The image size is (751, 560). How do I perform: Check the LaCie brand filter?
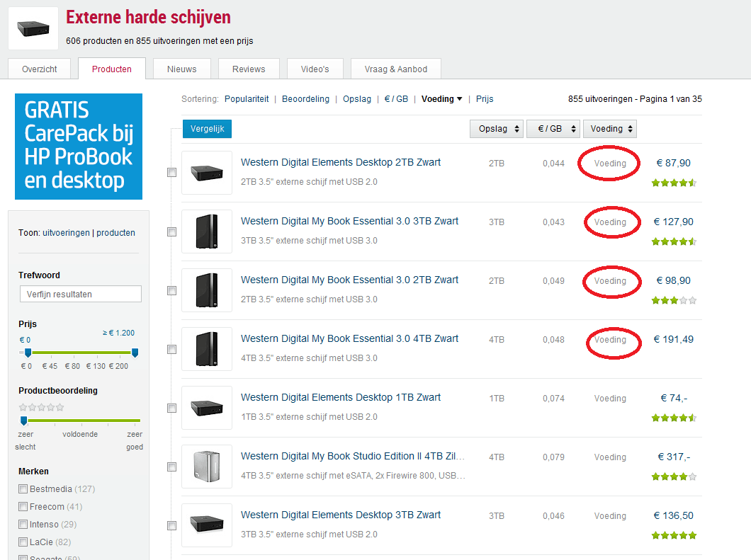(23, 542)
